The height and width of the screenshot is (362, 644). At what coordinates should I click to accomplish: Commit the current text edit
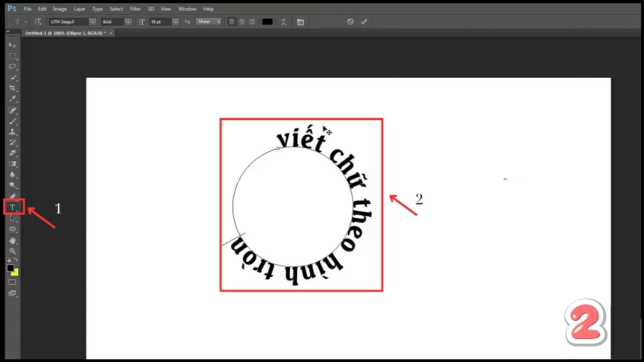pos(364,21)
